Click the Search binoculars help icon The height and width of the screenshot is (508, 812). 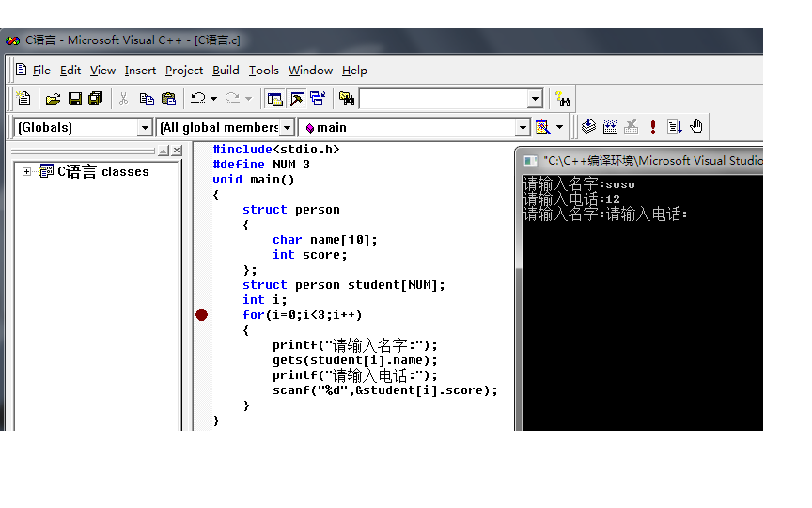click(562, 99)
